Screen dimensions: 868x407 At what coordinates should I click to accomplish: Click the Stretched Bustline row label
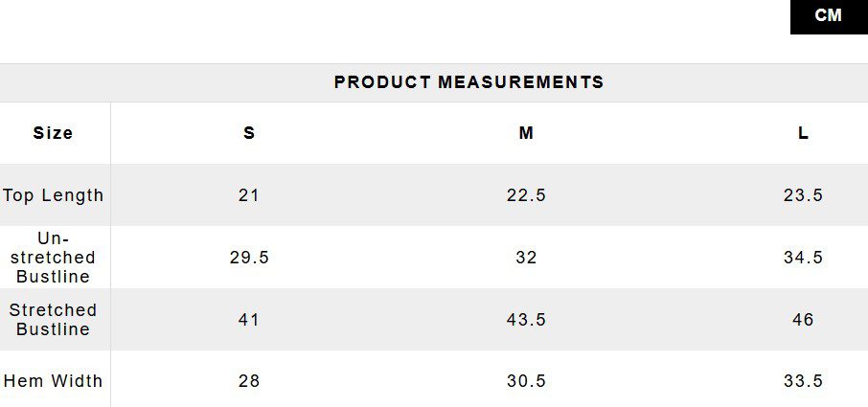(53, 320)
